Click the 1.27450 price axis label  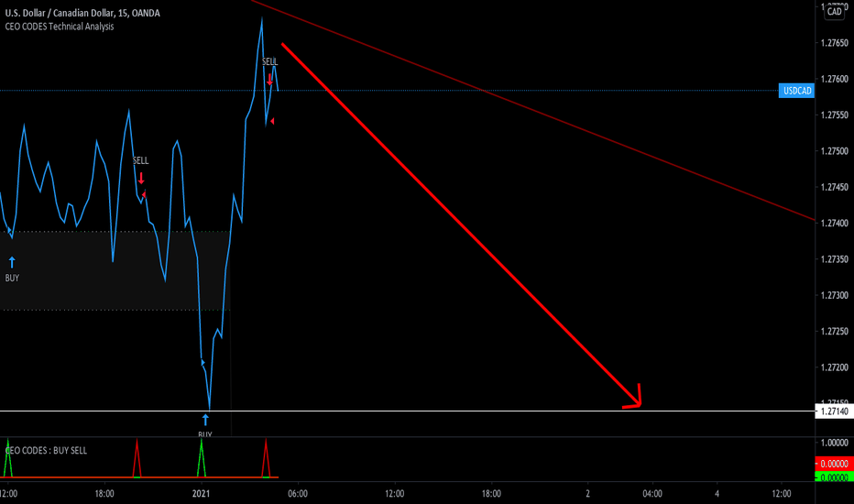click(x=834, y=187)
